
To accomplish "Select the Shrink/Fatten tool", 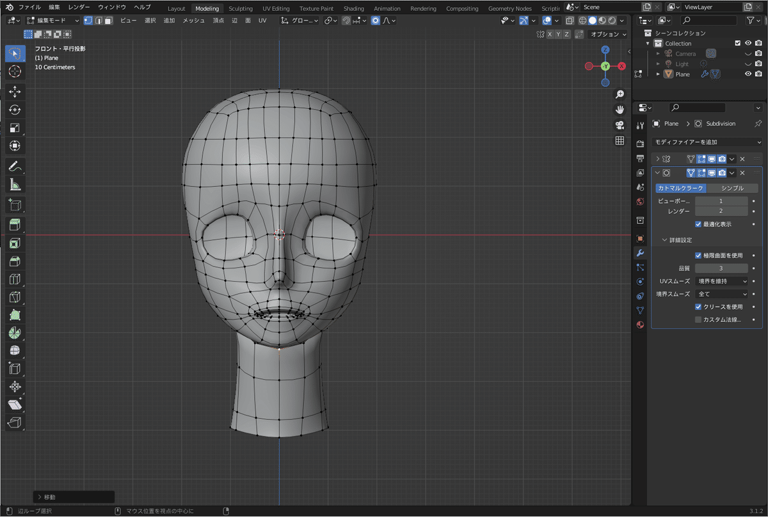I will coord(15,387).
